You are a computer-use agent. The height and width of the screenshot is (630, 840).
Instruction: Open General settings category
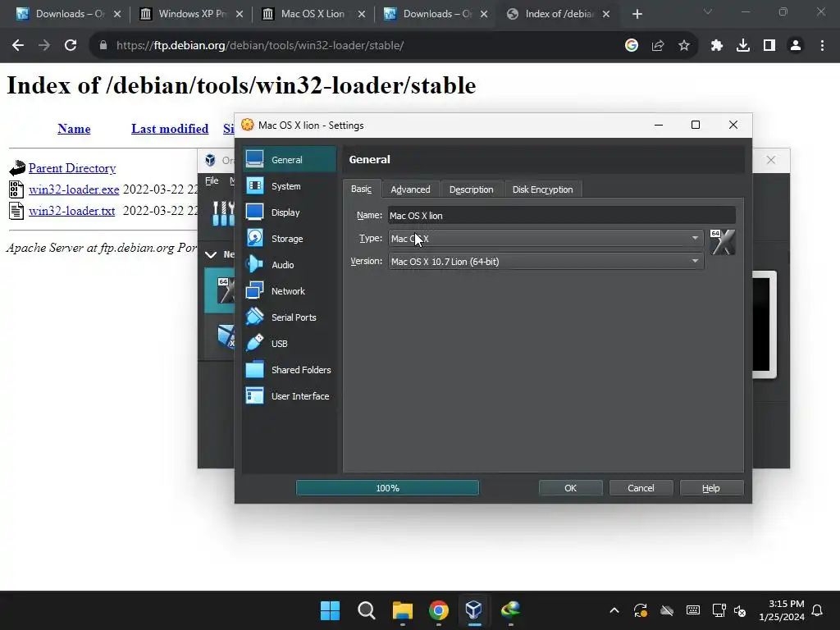[290, 160]
